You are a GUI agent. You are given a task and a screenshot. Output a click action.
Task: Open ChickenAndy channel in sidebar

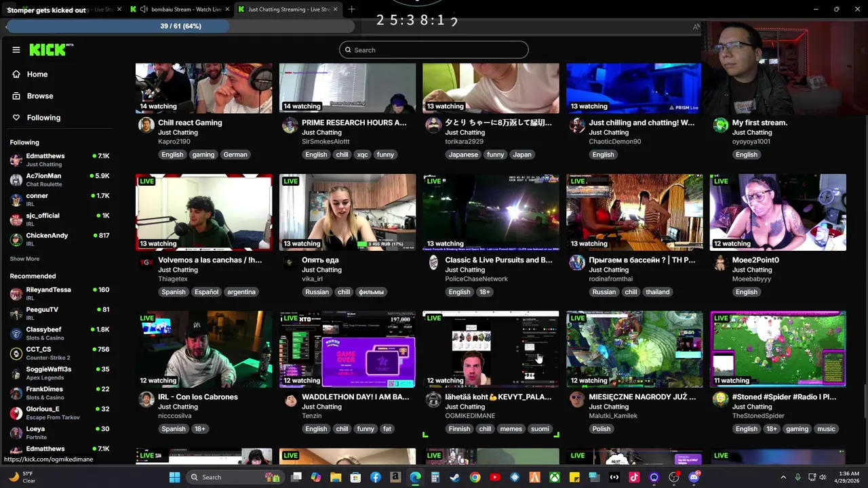point(60,239)
